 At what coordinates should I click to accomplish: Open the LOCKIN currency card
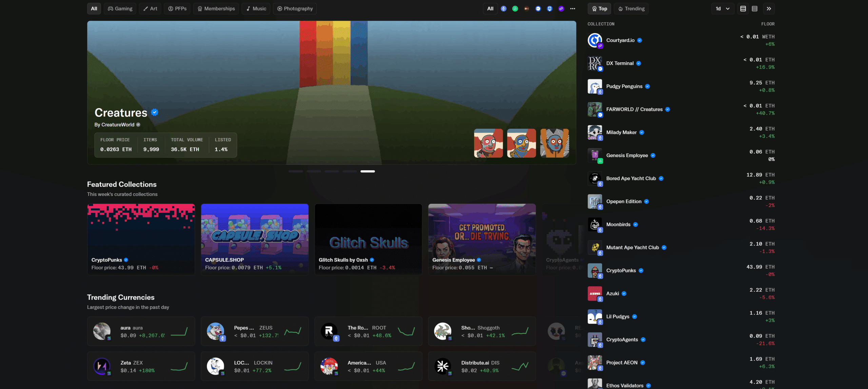click(x=255, y=366)
